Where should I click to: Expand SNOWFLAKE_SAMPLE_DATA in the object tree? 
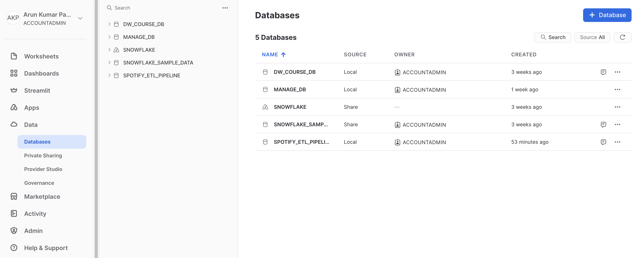109,62
